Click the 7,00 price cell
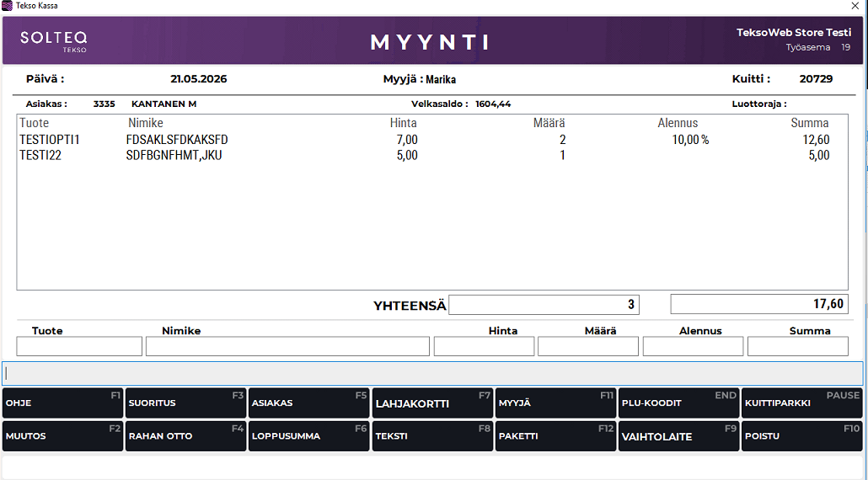The height and width of the screenshot is (480, 868). pyautogui.click(x=407, y=140)
